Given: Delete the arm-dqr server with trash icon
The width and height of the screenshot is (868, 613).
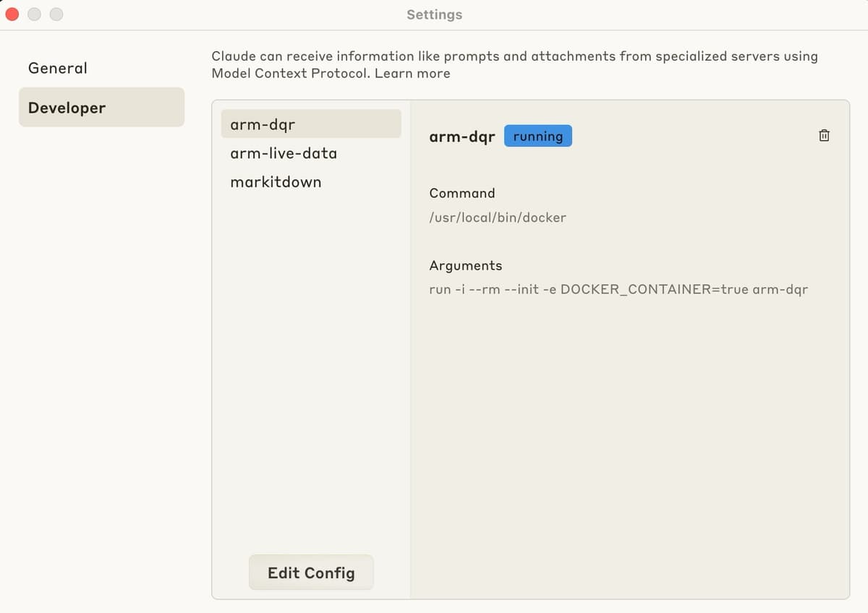Looking at the screenshot, I should (x=824, y=135).
